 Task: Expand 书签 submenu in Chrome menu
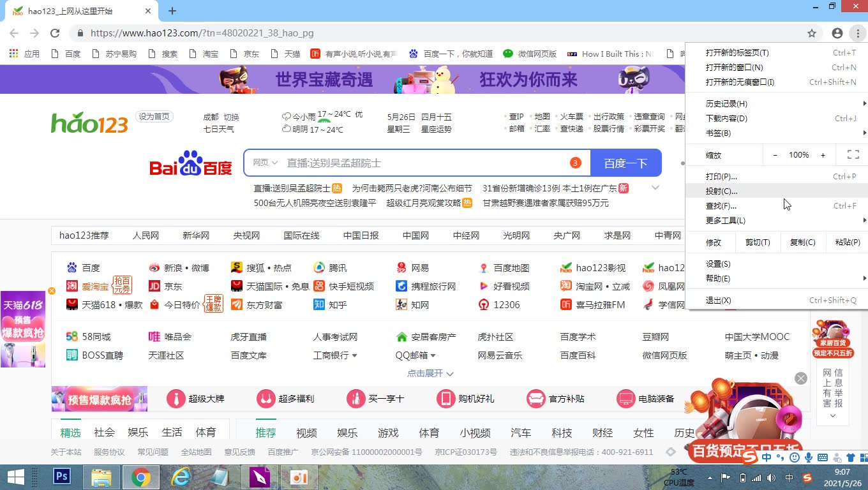click(777, 133)
